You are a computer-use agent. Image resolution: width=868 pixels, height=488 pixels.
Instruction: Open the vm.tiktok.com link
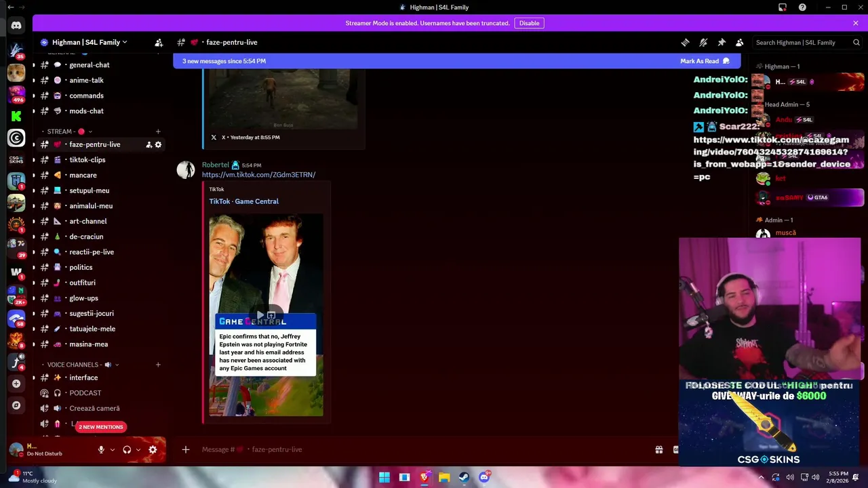coord(258,175)
